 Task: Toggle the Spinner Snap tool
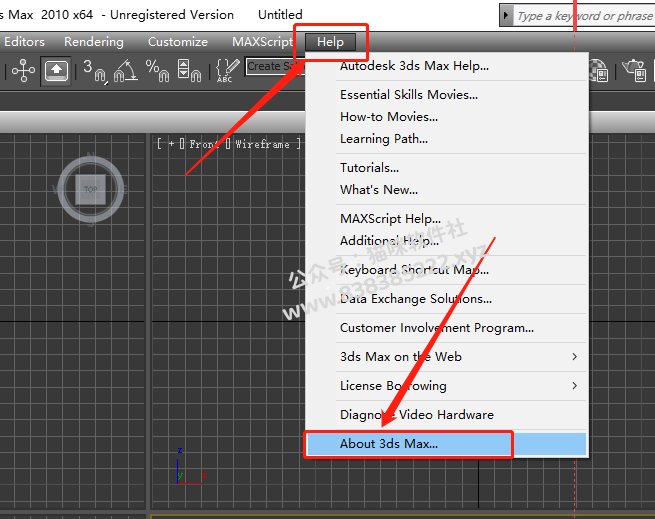(189, 71)
